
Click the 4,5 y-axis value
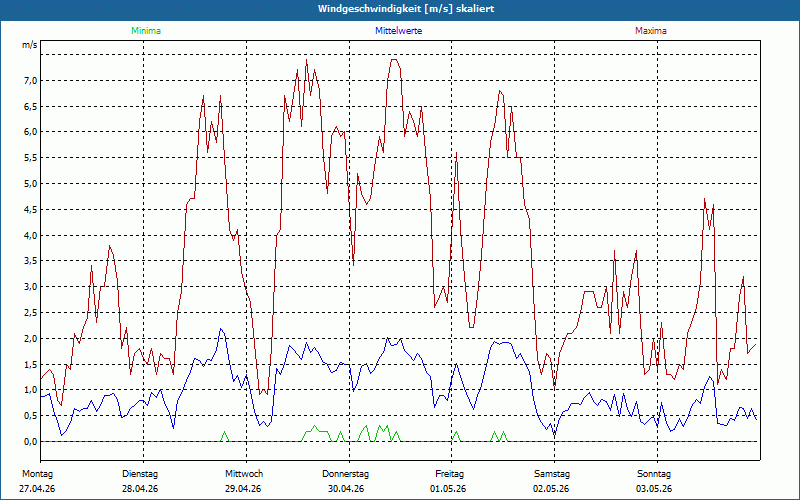coord(30,210)
